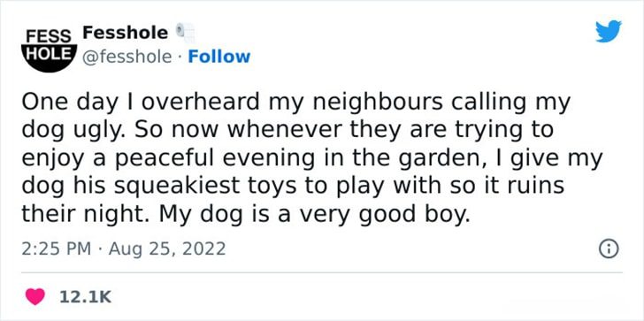Screen dimensions: 644x321
Task: Click the toilet paper emoji beside Fesshole
Action: (x=185, y=34)
